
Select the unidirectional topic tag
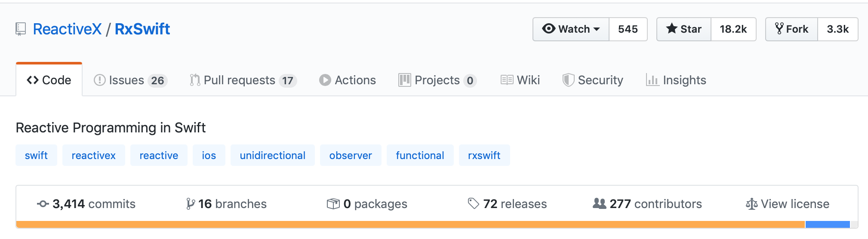(x=273, y=155)
